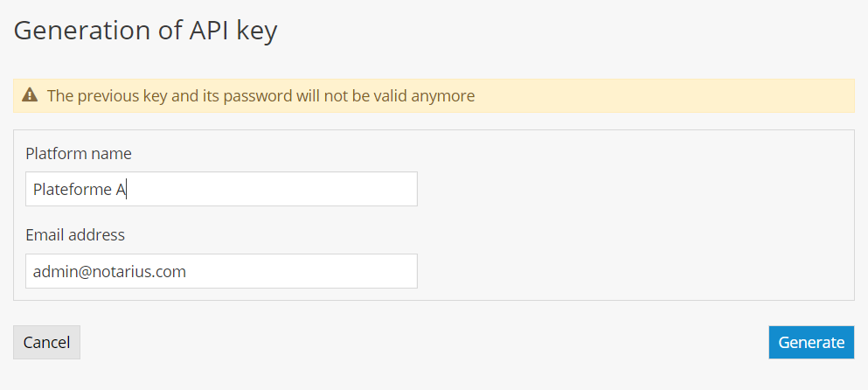Click the empty right end of Email address field
The height and width of the screenshot is (390, 868).
coord(350,271)
